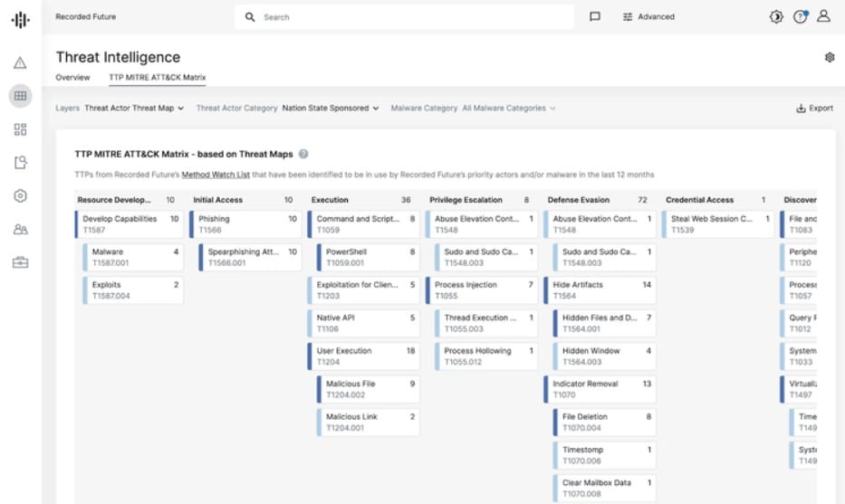Toggle the theme brightness icon in header
This screenshot has height=504, width=845.
point(776,16)
